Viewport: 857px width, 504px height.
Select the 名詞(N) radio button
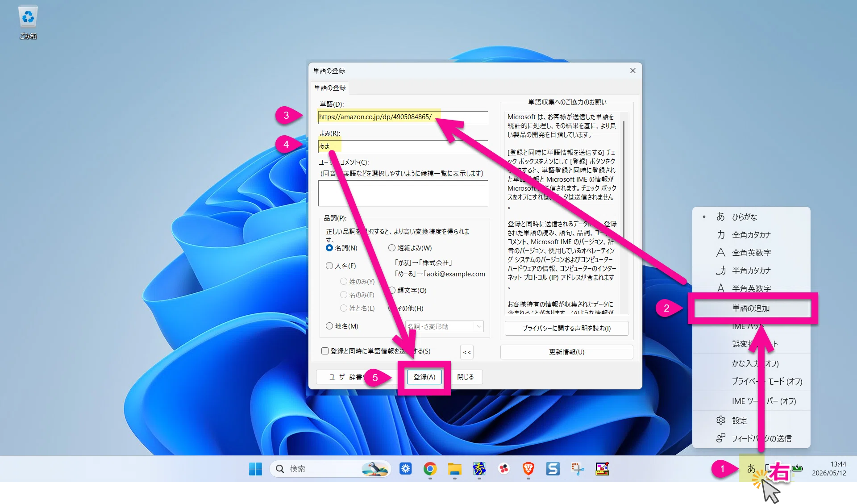[x=329, y=248]
